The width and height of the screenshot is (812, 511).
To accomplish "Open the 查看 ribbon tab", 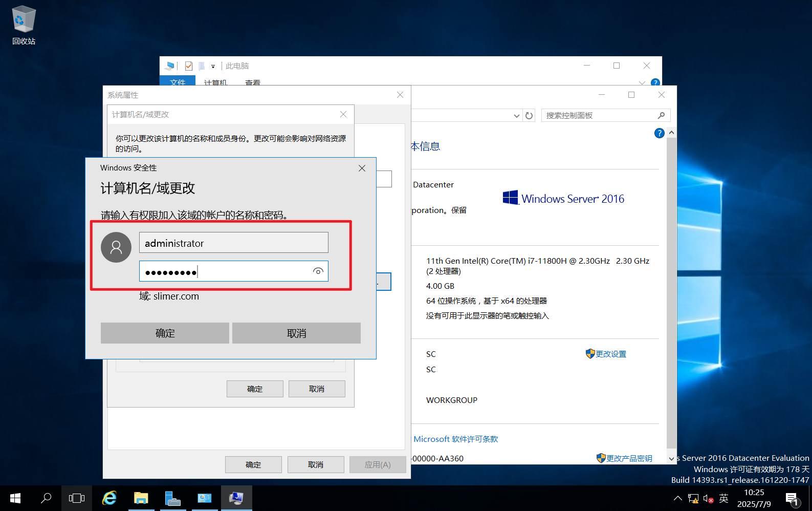I will [253, 82].
